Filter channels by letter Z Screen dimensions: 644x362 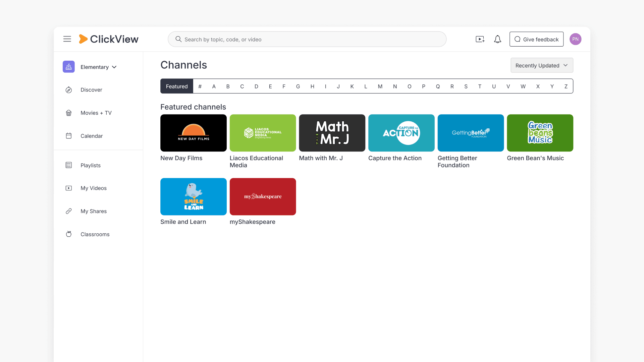(566, 86)
